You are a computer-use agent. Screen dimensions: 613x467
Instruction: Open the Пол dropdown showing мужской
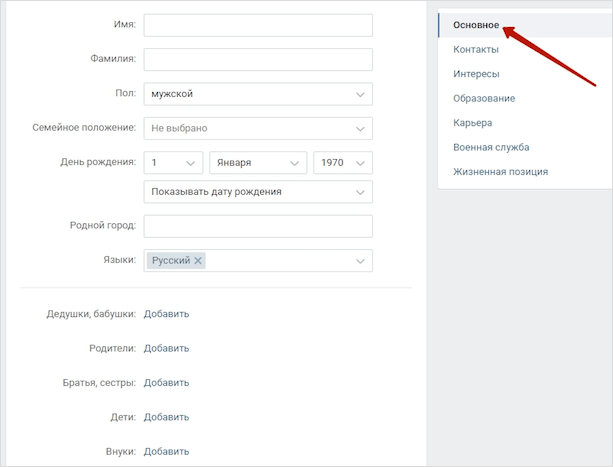pos(258,94)
